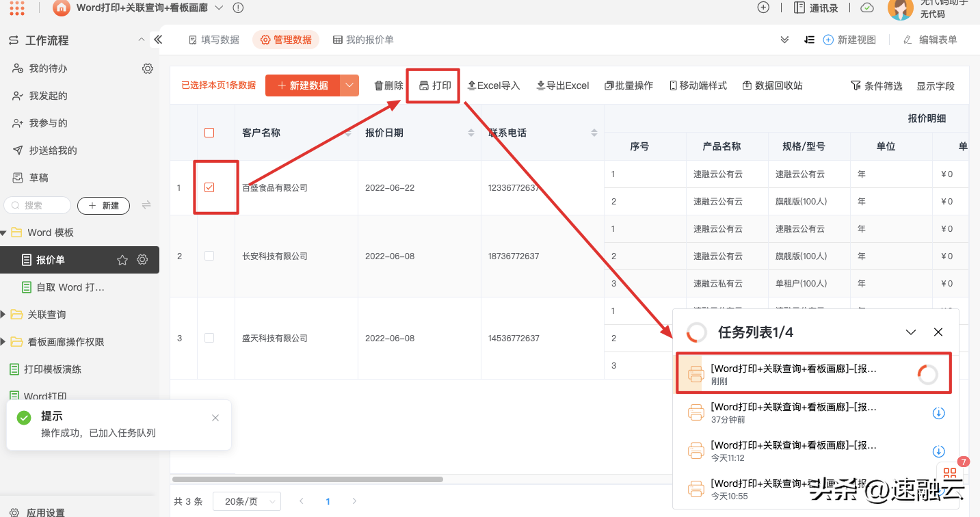980x517 pixels.
Task: Open 批量操作 batch operations
Action: pos(629,85)
